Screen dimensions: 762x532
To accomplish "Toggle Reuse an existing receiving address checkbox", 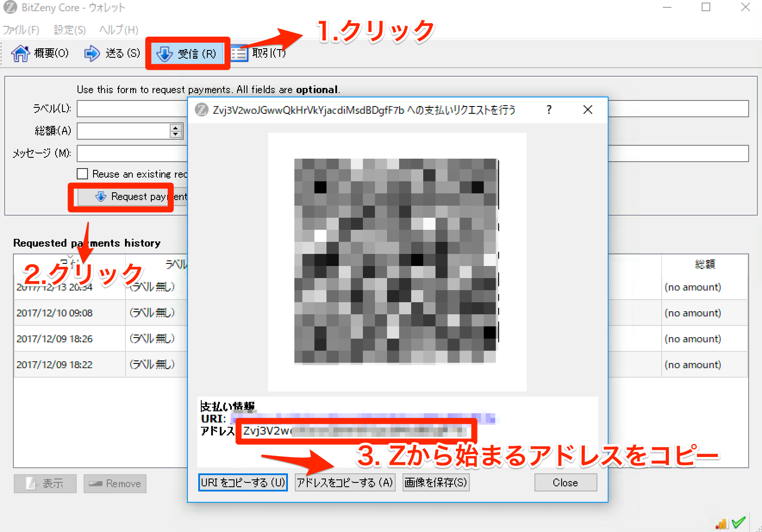I will tap(82, 174).
